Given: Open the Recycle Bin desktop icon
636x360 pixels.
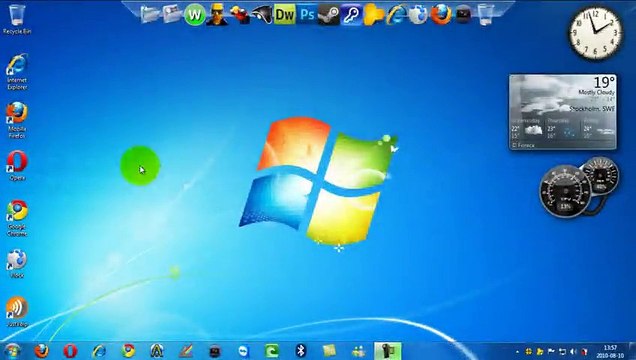Looking at the screenshot, I should [17, 19].
